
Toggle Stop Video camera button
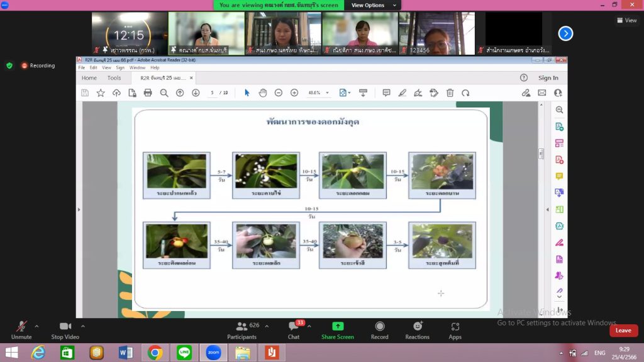pos(65,330)
